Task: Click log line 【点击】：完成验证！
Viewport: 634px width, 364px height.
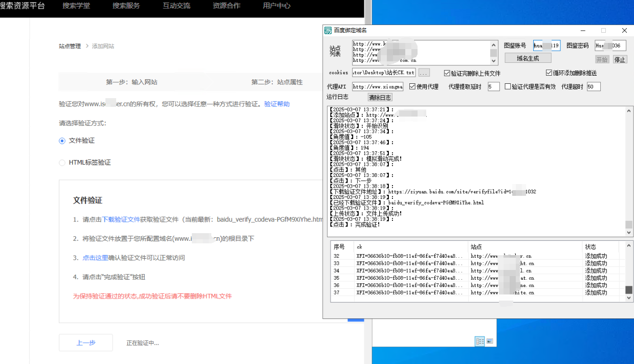Action: coord(354,224)
